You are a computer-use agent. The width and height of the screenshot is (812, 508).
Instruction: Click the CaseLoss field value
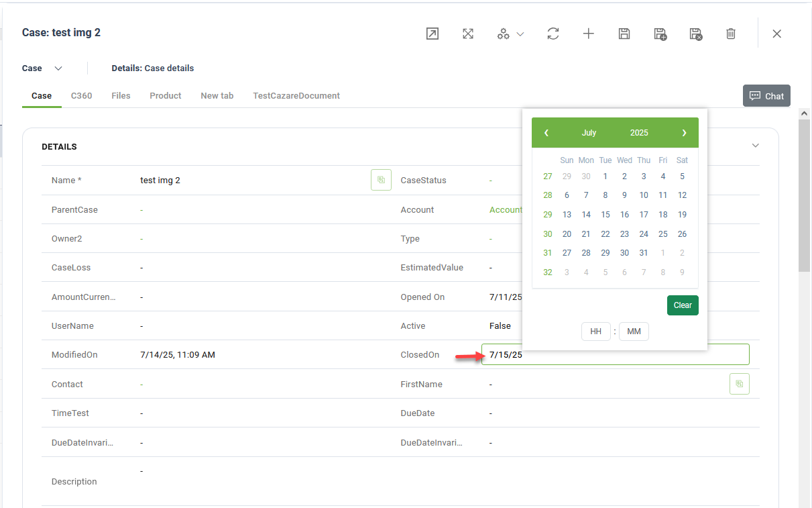point(141,268)
